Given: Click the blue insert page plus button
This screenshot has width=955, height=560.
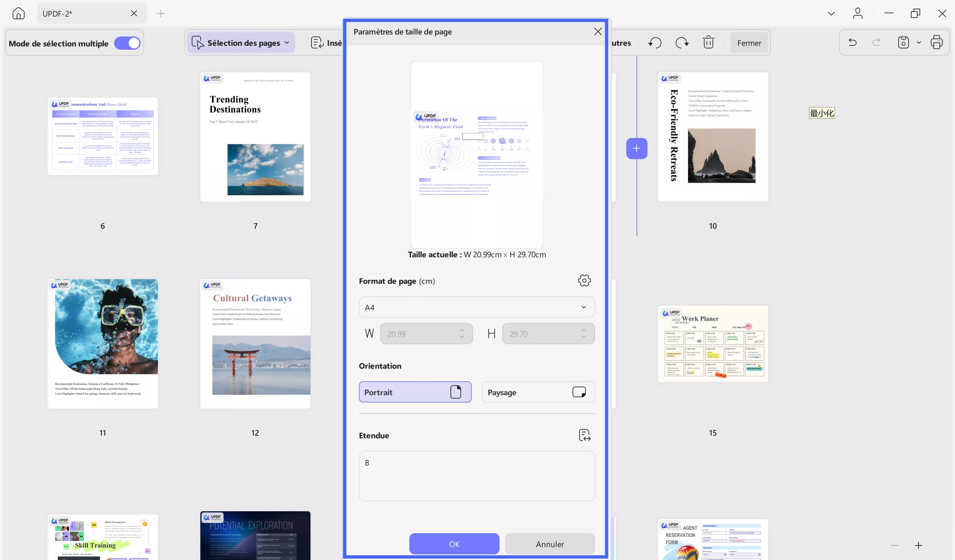Looking at the screenshot, I should point(637,149).
